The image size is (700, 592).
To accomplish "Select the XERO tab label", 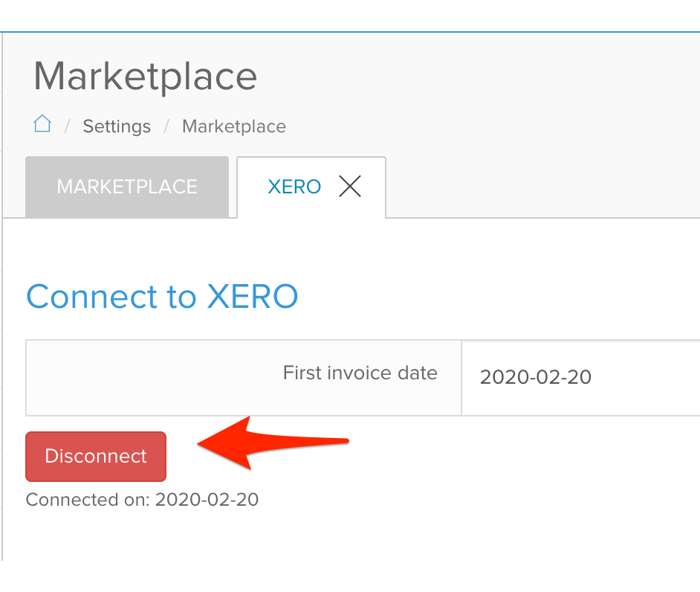I will coord(294,187).
